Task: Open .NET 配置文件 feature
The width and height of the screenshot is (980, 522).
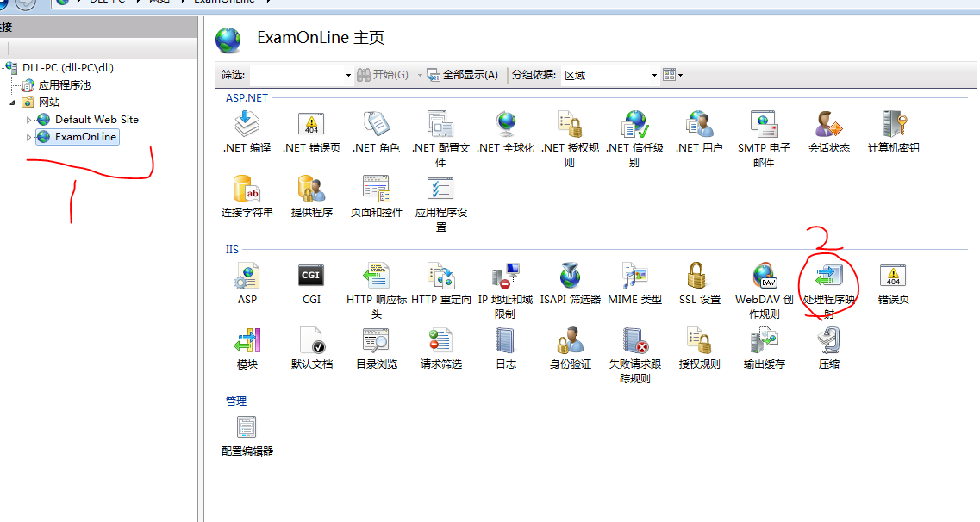Action: click(x=440, y=124)
